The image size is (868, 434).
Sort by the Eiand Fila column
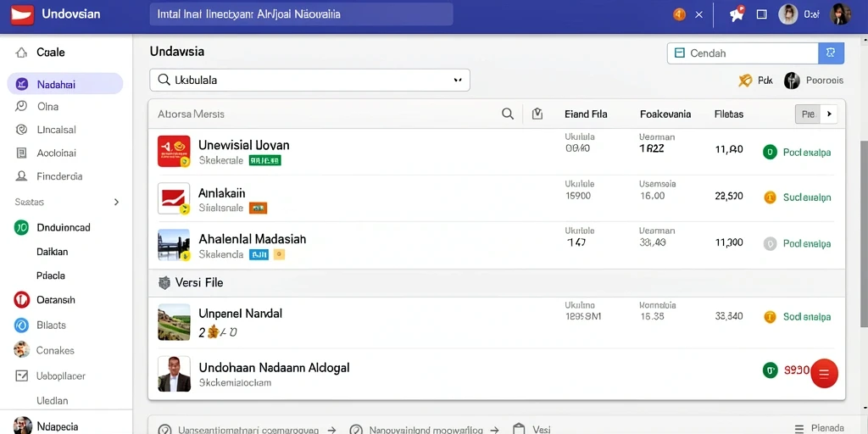[x=586, y=114]
